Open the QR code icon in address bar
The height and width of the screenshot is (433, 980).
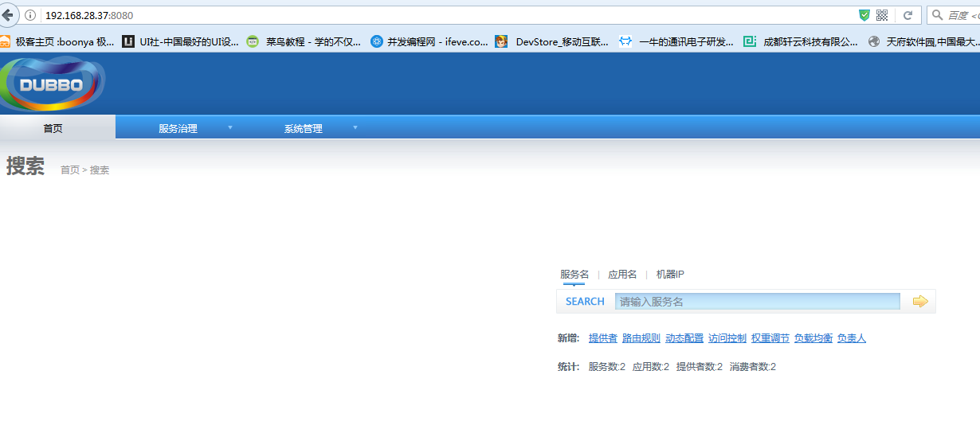point(882,15)
